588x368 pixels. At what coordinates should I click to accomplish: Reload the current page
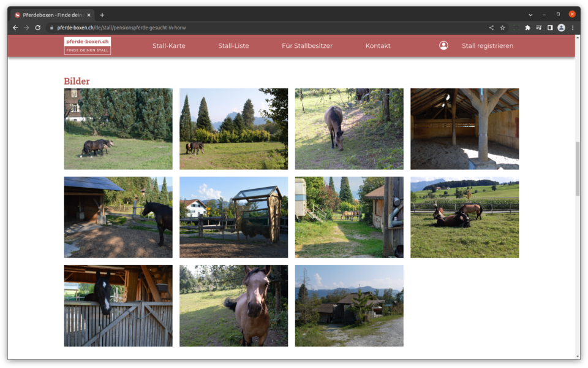tap(38, 28)
